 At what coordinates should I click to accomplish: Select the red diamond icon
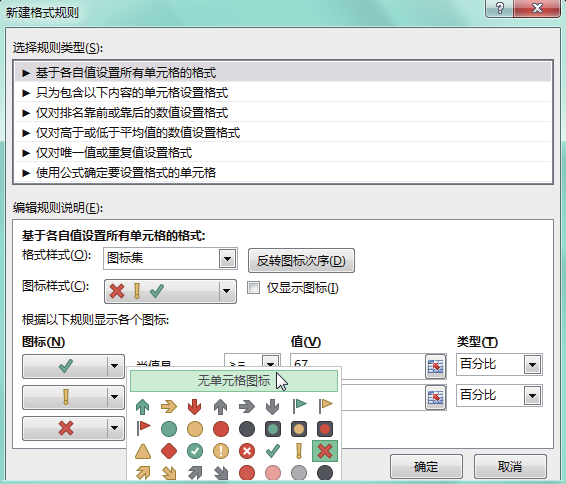tap(169, 451)
